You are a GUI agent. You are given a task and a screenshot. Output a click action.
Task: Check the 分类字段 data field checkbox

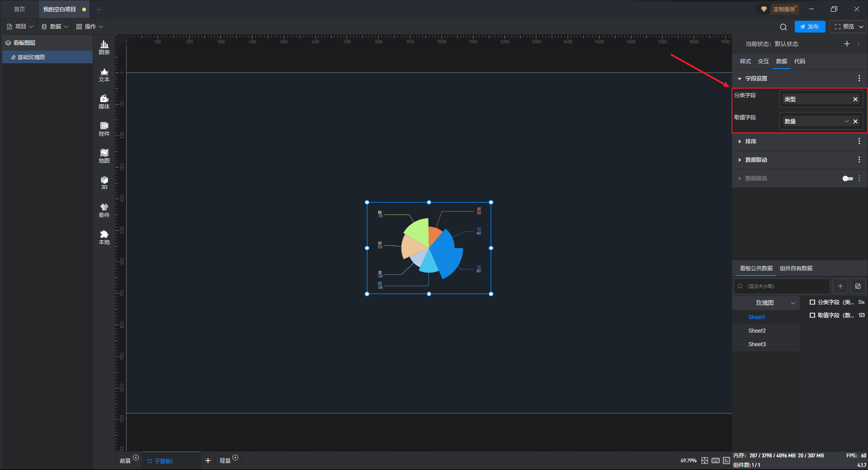tap(812, 302)
